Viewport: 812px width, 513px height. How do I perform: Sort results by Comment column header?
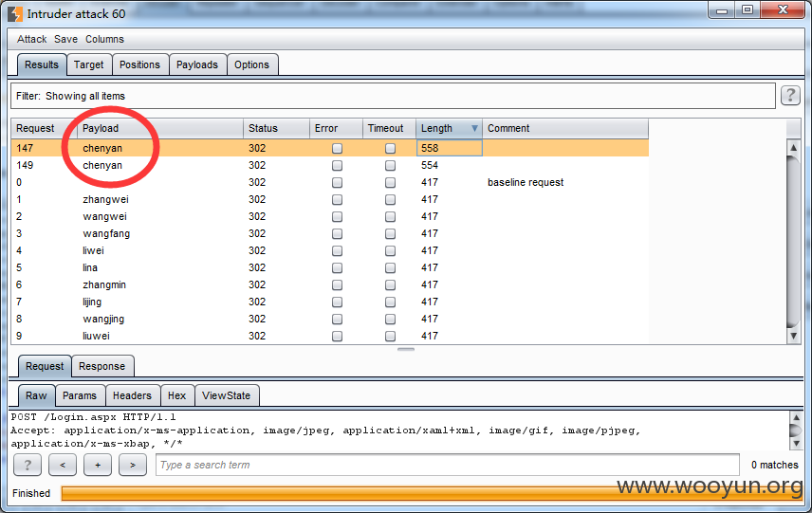(x=565, y=128)
